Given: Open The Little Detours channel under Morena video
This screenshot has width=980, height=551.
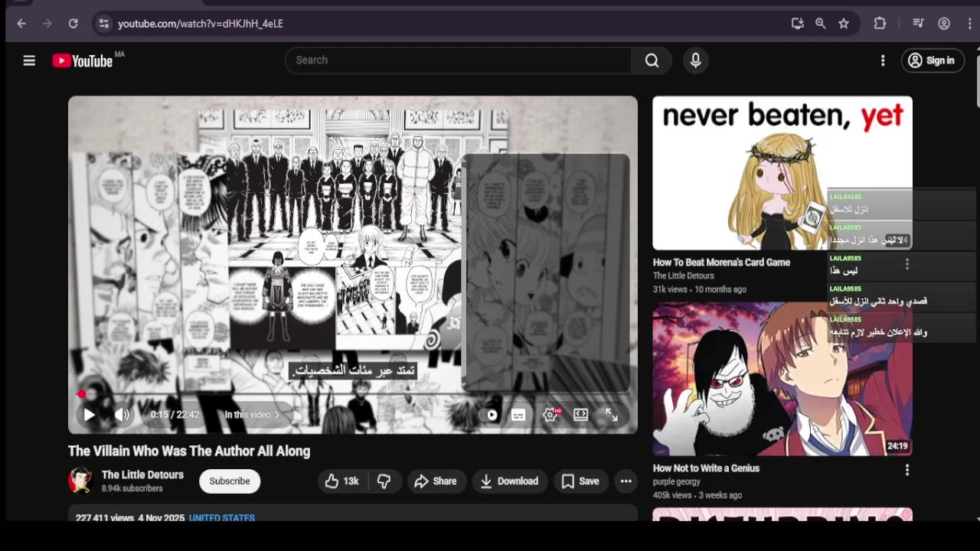Looking at the screenshot, I should tap(684, 275).
